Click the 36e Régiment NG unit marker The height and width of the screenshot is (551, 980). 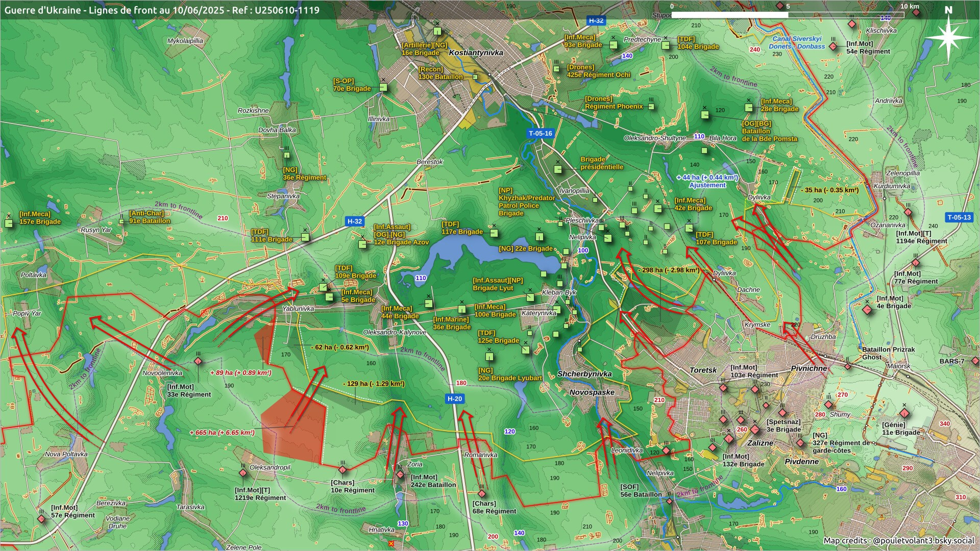pyautogui.click(x=286, y=155)
